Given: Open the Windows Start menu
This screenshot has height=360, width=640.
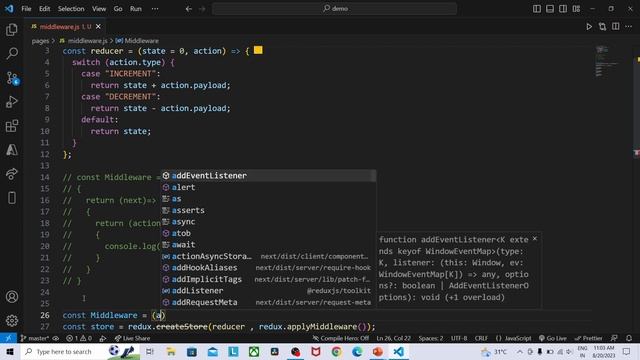Looking at the screenshot, I should click(10, 351).
